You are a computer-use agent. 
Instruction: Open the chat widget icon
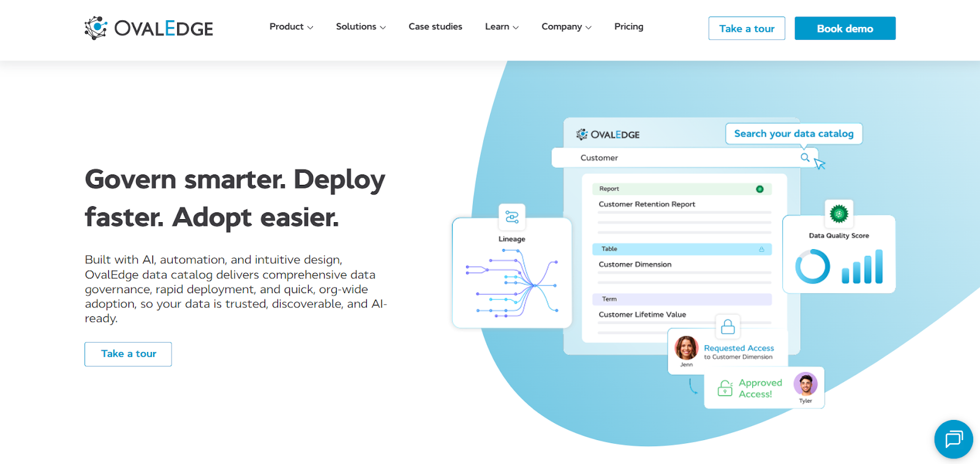954,439
